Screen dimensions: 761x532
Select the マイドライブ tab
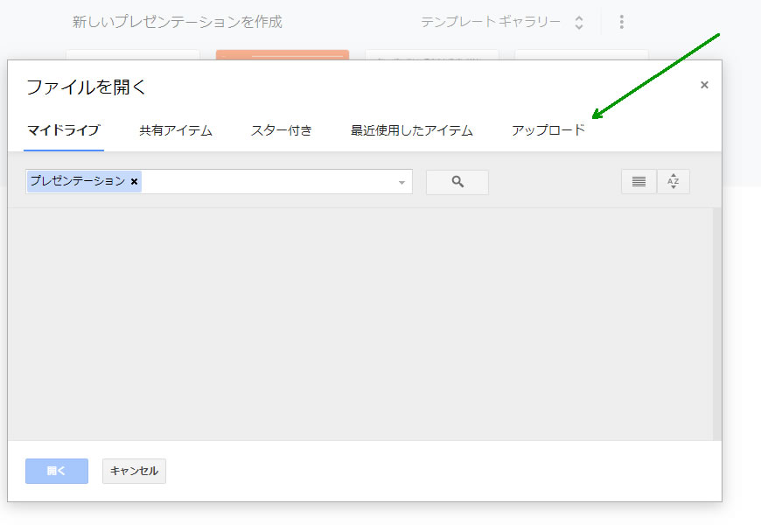63,130
